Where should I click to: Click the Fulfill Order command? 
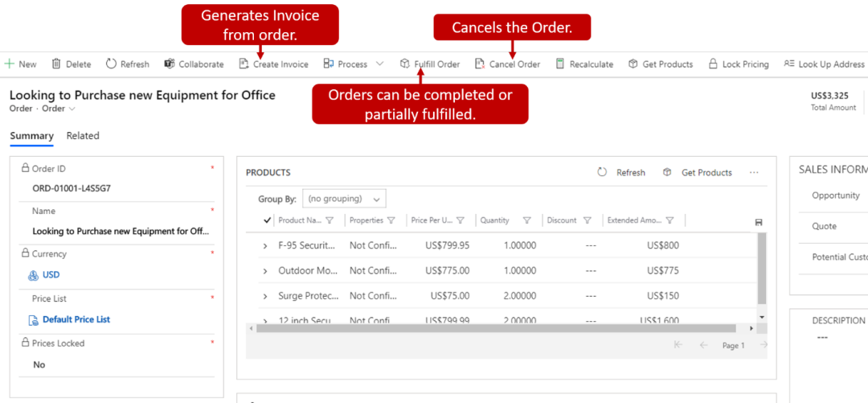point(430,64)
